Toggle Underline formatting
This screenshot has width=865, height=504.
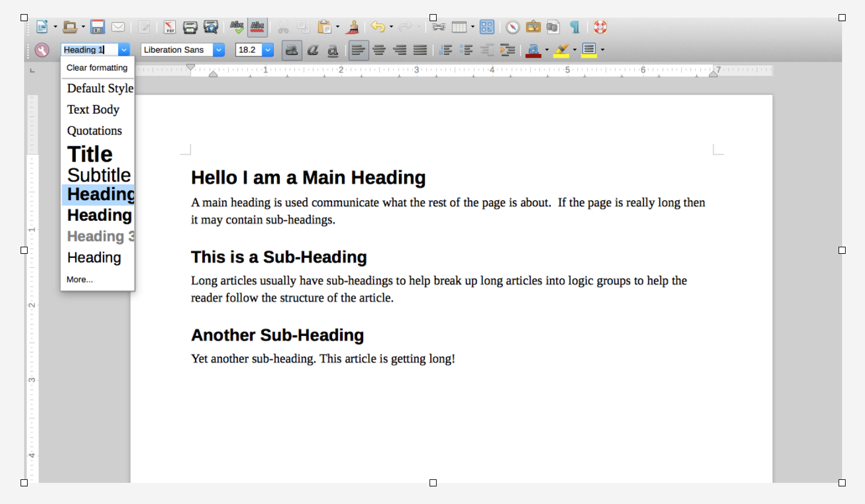coord(333,51)
